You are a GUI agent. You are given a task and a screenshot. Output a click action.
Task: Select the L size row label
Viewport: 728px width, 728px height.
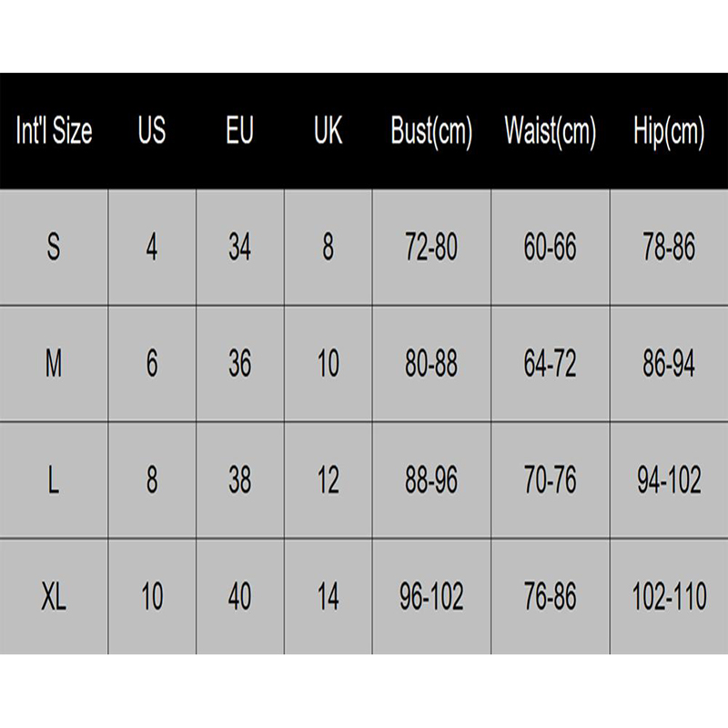coord(54,480)
